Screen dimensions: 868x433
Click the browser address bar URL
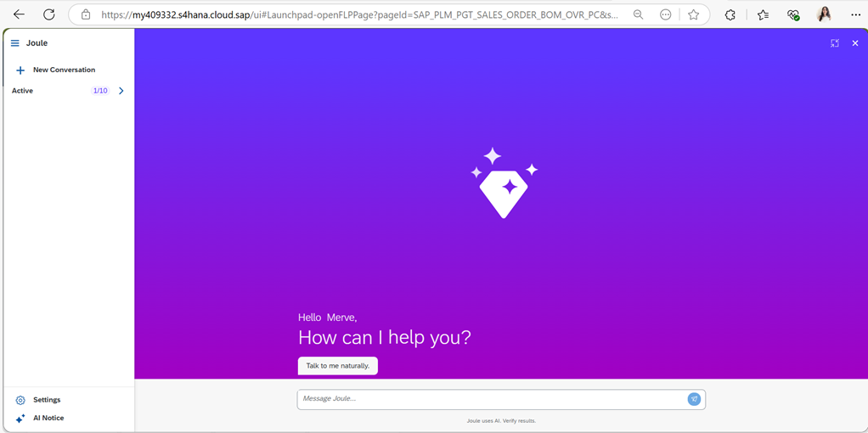(x=357, y=14)
